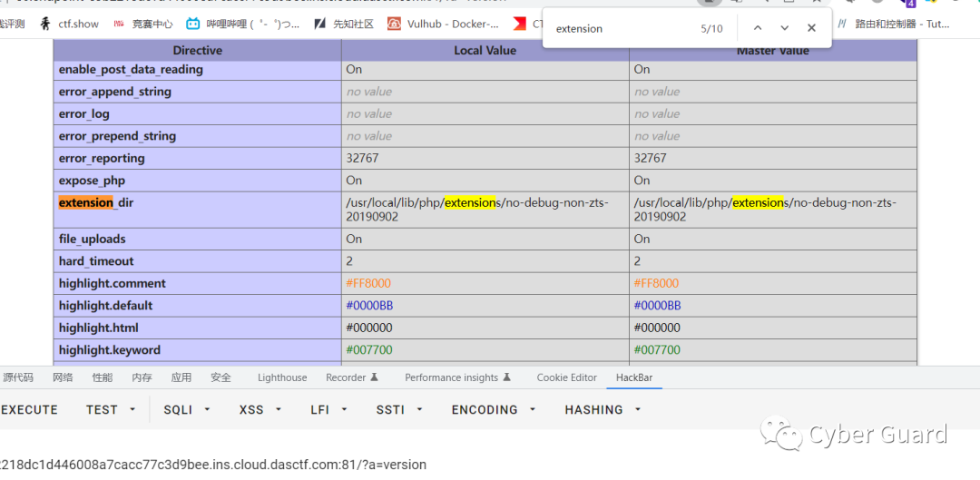Close the find bar
Viewport: 980px width, 480px height.
click(x=811, y=28)
